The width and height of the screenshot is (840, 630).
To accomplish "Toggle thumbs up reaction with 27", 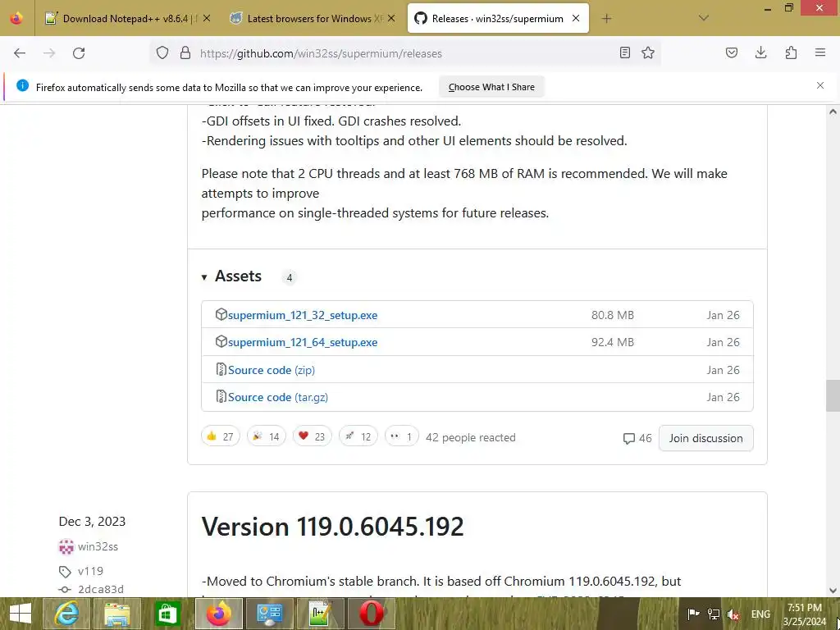I will (x=220, y=436).
